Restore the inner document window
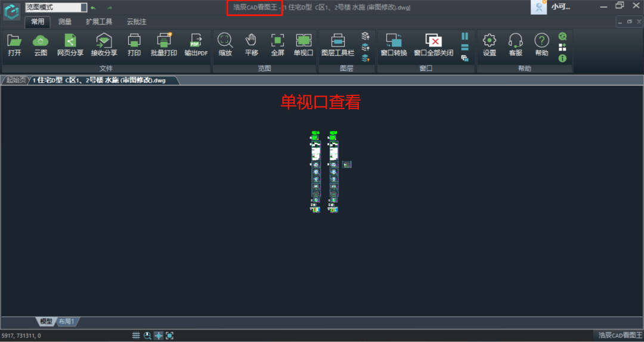Screen dimensions: 644x342 629,22
